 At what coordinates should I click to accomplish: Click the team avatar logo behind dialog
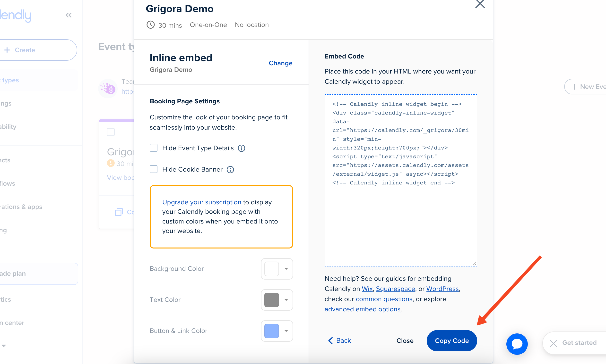[x=108, y=88]
